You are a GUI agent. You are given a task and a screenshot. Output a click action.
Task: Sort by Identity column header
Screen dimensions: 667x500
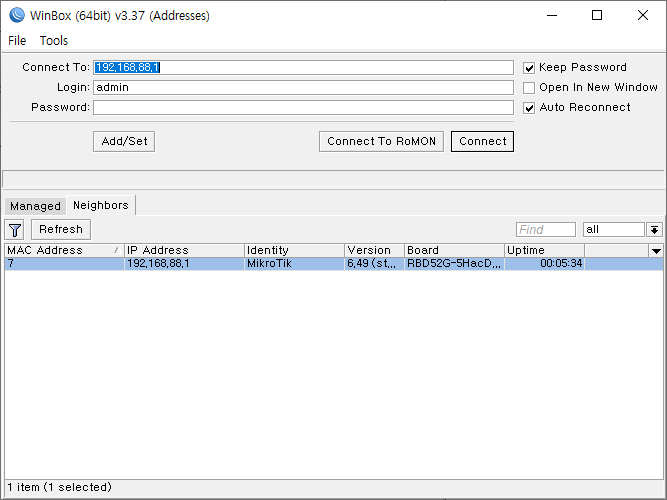pyautogui.click(x=294, y=250)
